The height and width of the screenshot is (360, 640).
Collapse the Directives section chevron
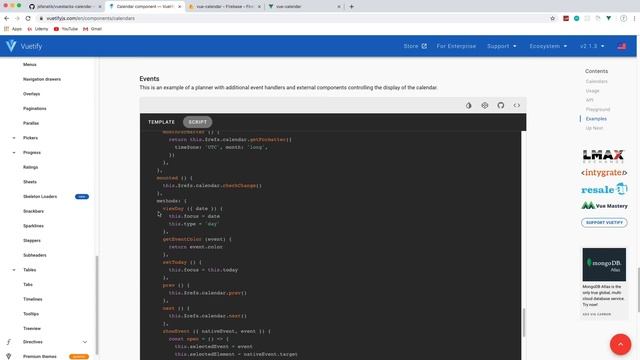pyautogui.click(x=84, y=342)
